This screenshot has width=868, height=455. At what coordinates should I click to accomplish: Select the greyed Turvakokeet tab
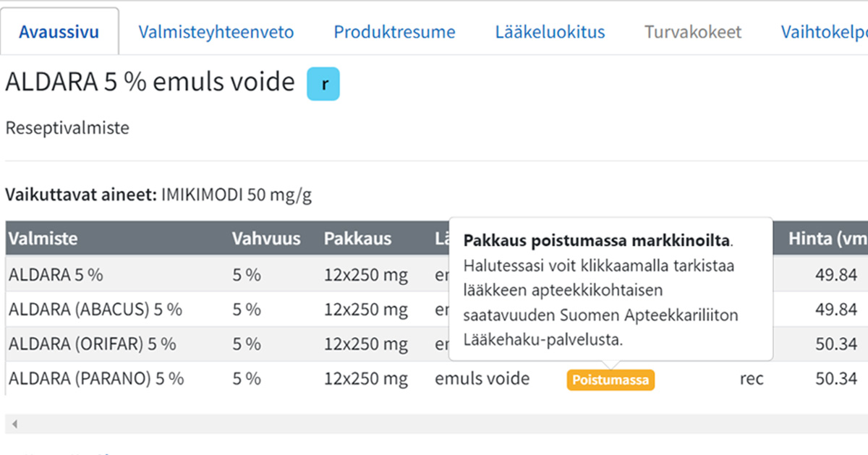click(693, 32)
